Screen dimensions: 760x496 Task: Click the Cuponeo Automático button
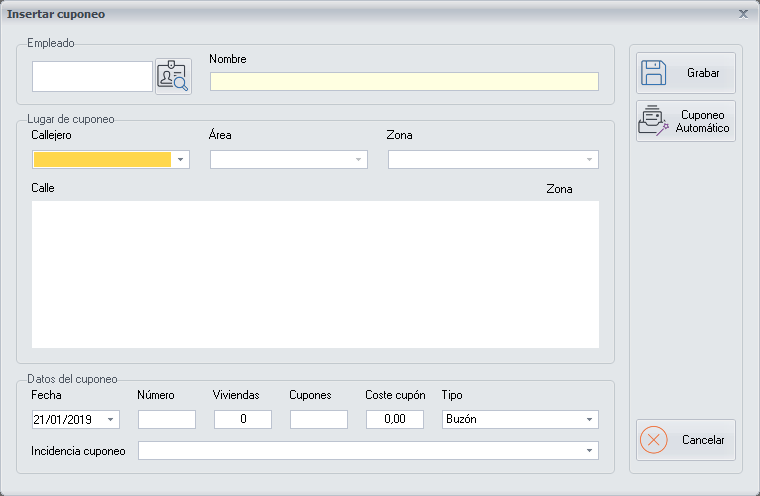[x=685, y=121]
